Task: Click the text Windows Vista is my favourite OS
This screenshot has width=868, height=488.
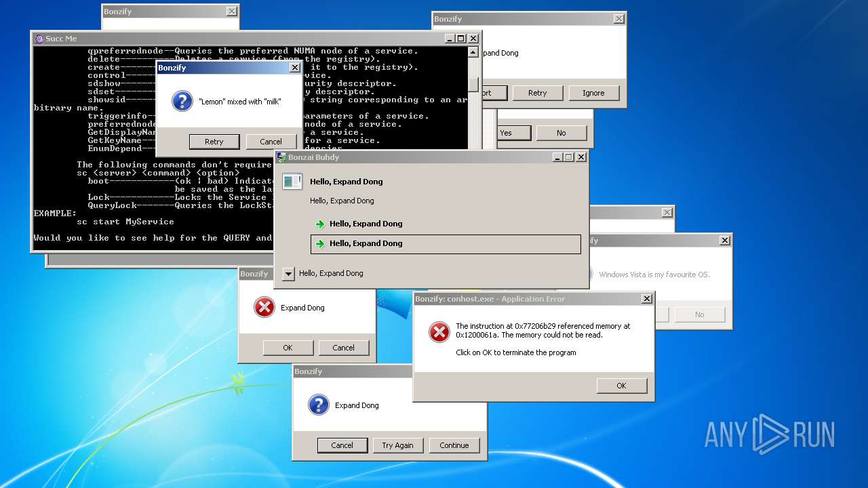Action: click(x=654, y=274)
